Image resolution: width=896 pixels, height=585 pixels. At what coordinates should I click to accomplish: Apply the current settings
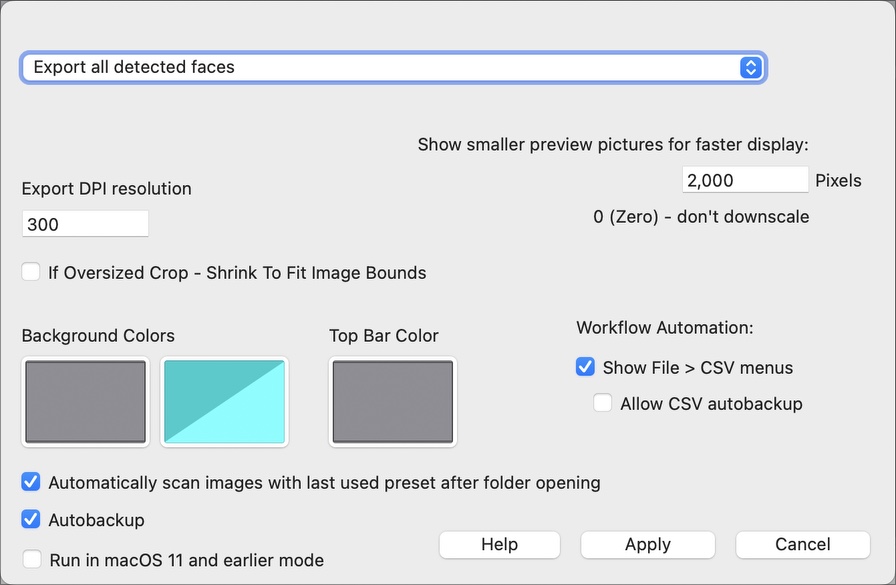tap(647, 545)
